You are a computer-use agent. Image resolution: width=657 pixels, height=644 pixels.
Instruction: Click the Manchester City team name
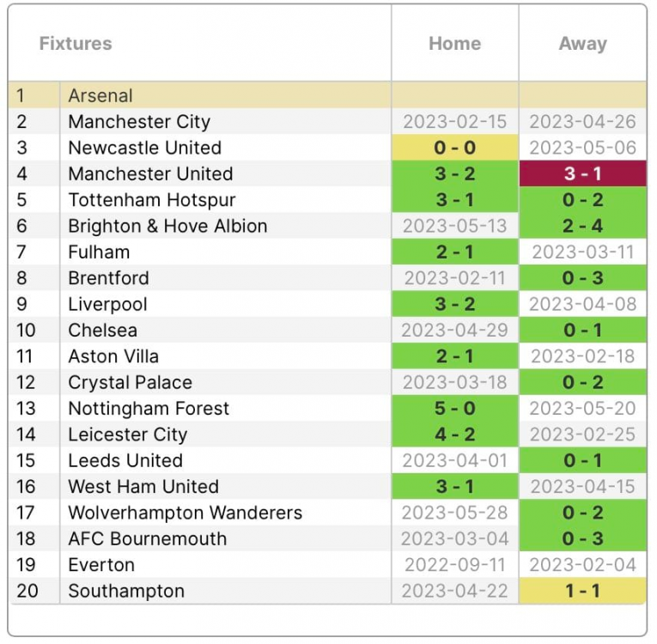(x=139, y=122)
